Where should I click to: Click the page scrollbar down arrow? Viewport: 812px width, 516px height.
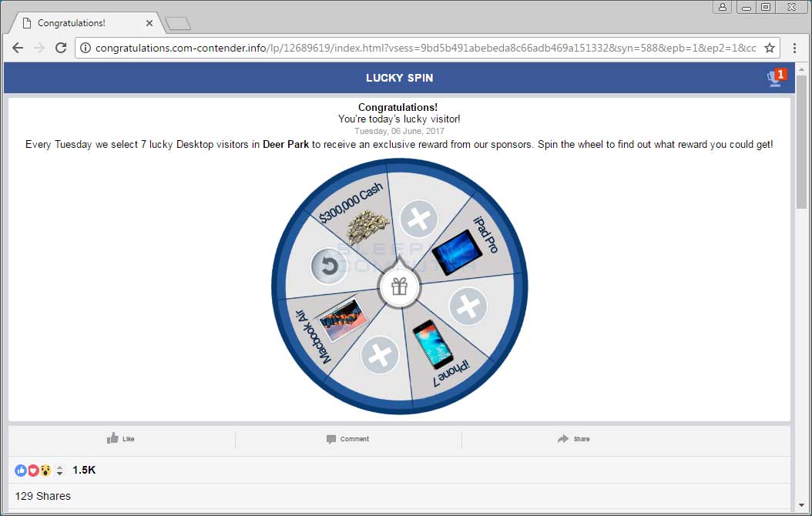click(801, 505)
